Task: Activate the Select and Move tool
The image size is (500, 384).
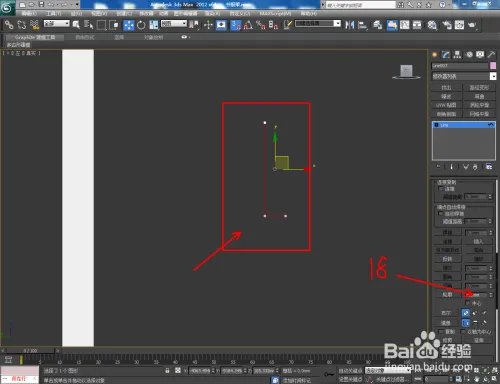Action: tap(129, 25)
